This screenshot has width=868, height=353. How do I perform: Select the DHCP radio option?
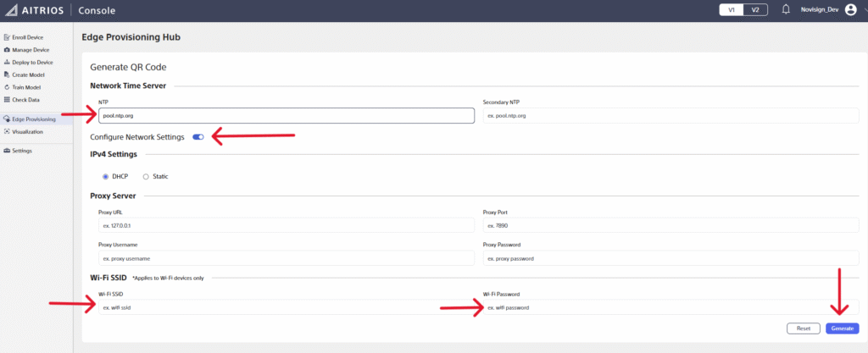click(106, 176)
